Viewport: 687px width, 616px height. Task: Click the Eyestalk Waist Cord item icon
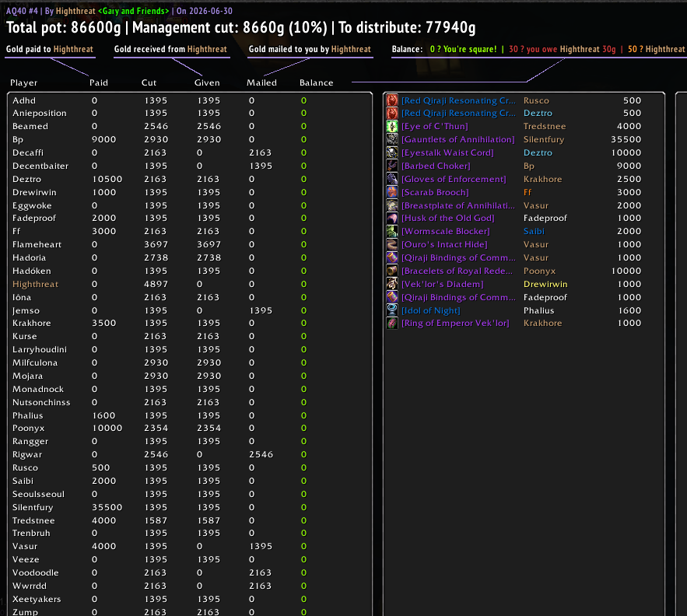point(392,152)
